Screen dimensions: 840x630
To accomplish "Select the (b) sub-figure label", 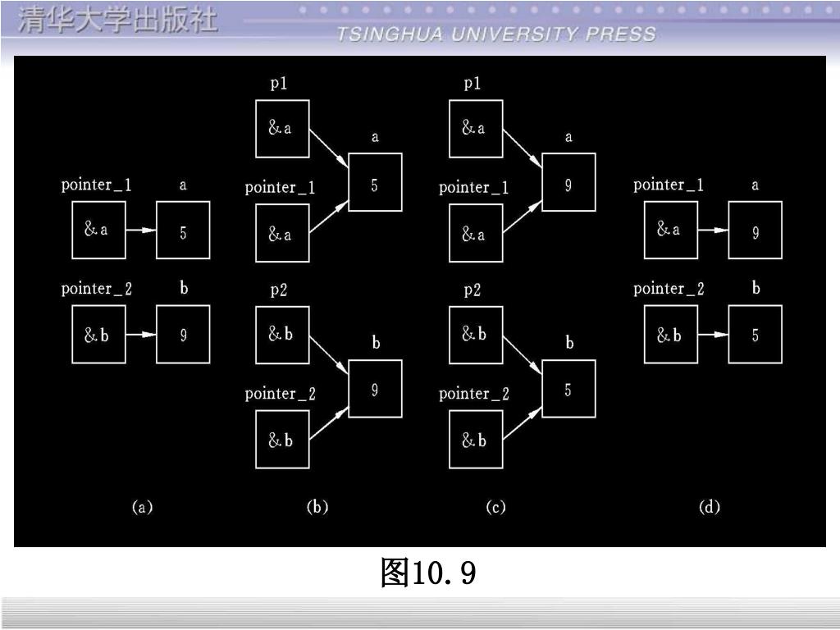I will [x=317, y=506].
